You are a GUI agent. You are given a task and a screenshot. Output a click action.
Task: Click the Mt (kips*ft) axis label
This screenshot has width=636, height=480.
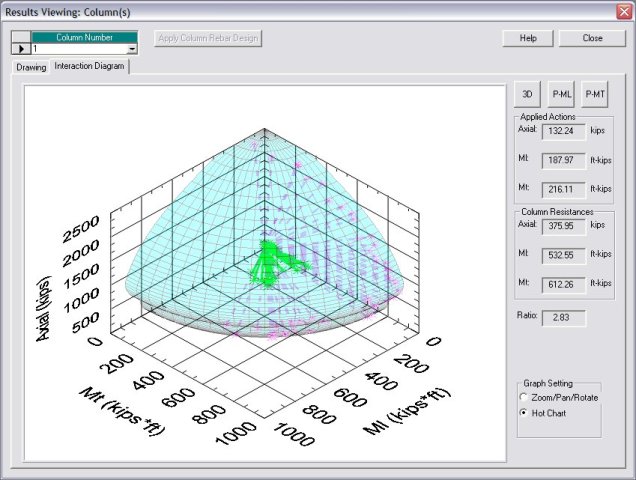click(122, 411)
